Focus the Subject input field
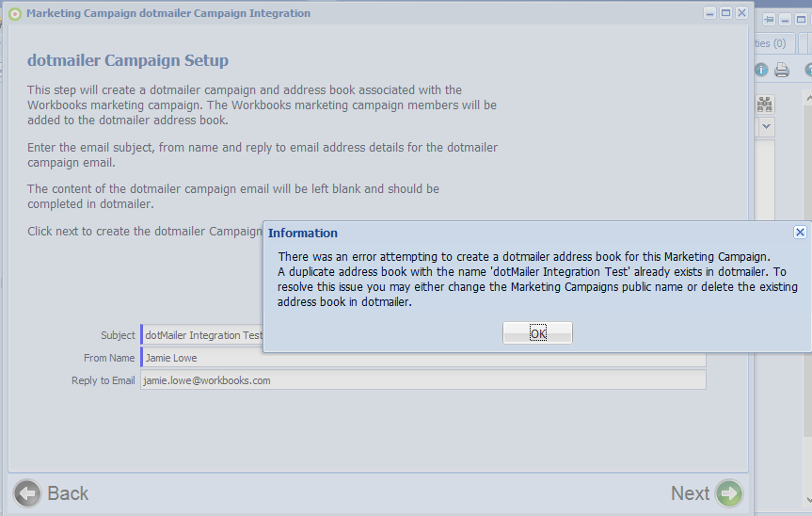This screenshot has width=812, height=516. tap(202, 335)
